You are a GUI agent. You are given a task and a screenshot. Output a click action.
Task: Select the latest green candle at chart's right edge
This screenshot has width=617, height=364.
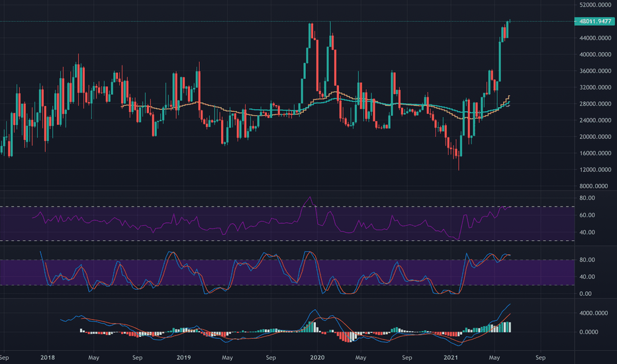(508, 30)
